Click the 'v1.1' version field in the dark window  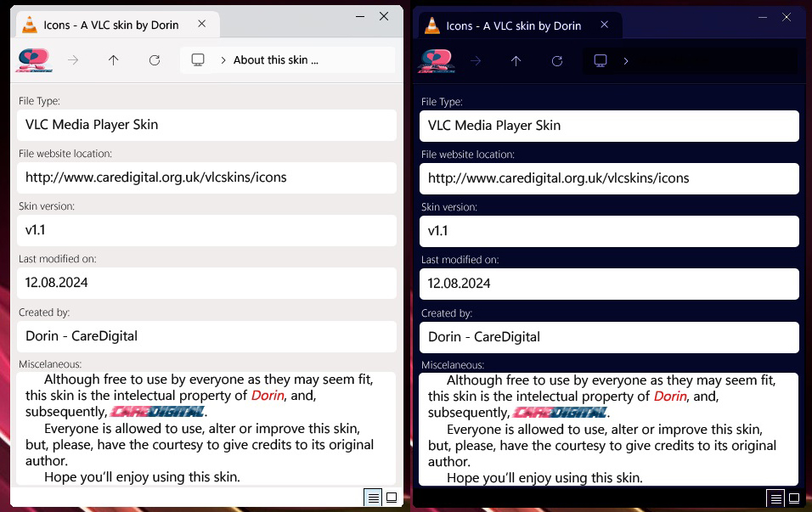point(609,232)
